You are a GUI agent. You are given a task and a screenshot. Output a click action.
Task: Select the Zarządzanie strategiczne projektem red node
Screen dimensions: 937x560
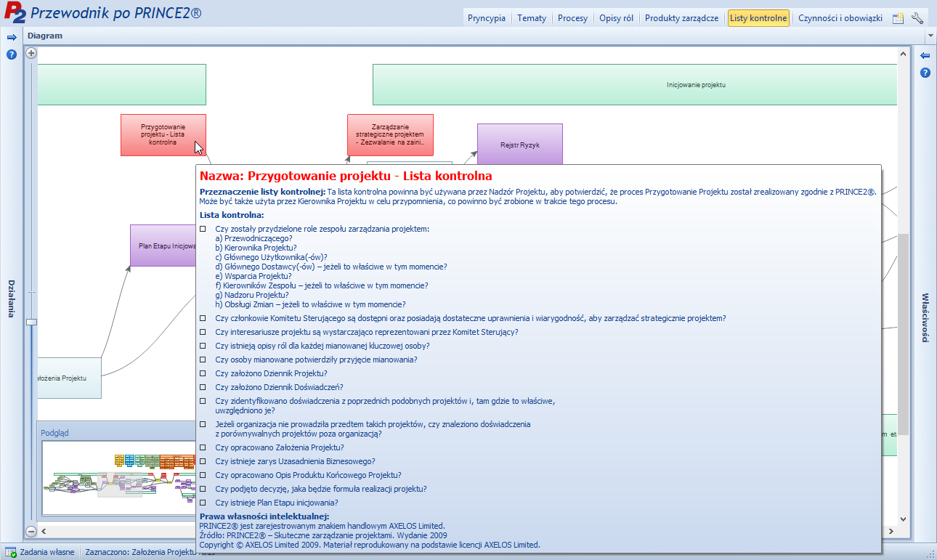tap(390, 134)
